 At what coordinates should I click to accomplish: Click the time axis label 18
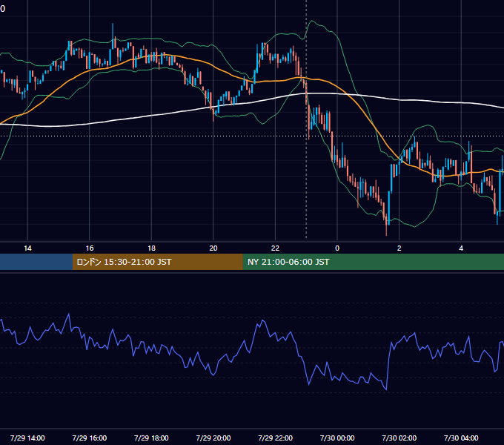(151, 248)
